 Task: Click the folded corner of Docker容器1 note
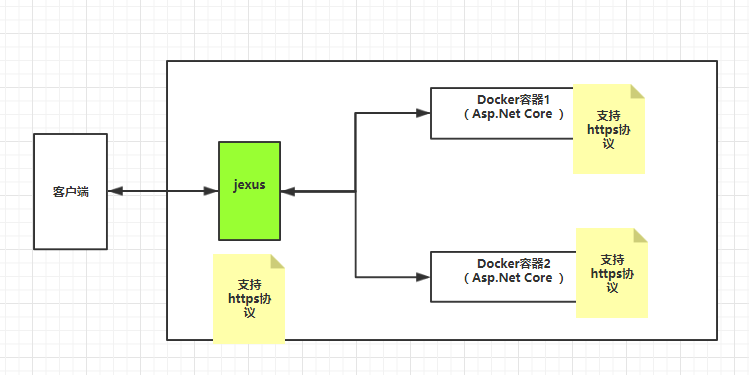point(638,91)
